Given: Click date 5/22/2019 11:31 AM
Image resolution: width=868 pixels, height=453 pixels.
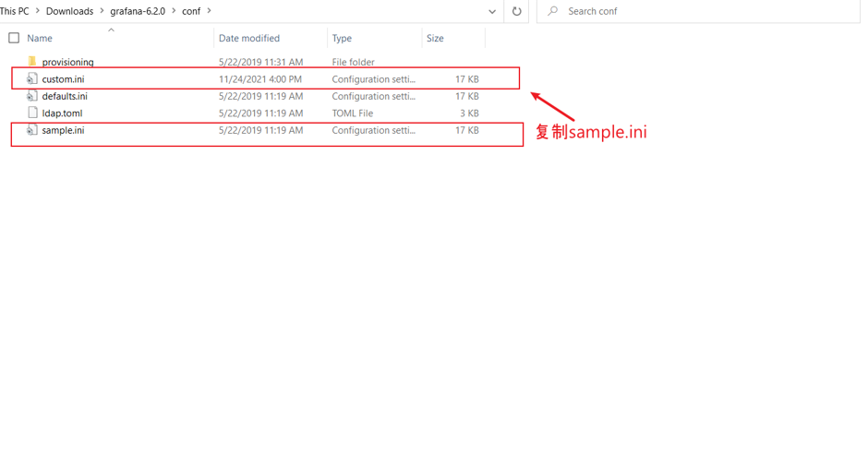Looking at the screenshot, I should [260, 62].
